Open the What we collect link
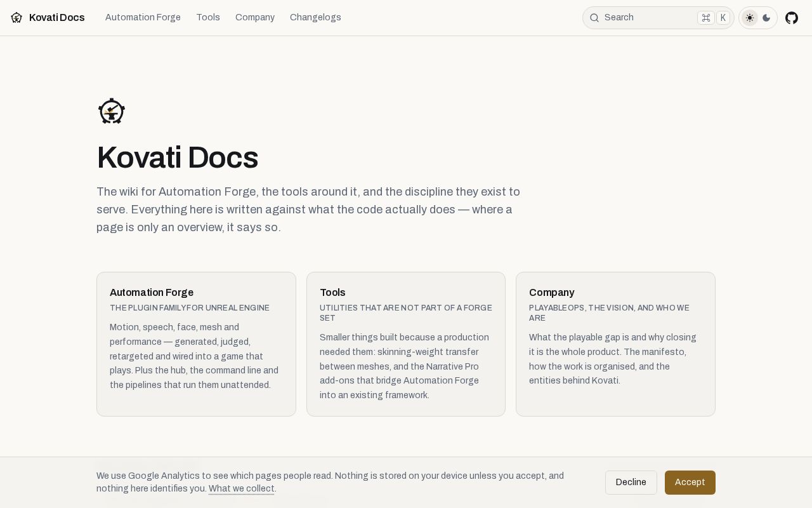 click(242, 489)
